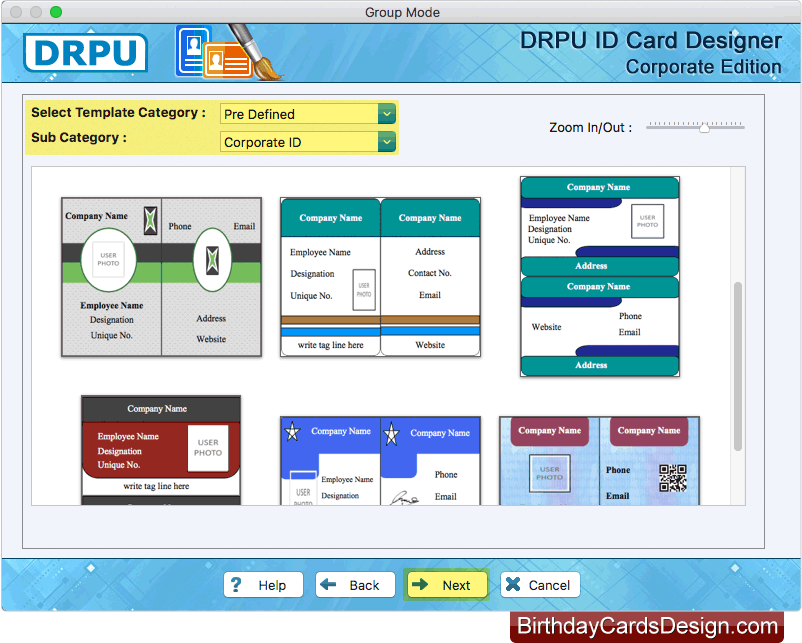Cancel the template selection

(x=540, y=585)
